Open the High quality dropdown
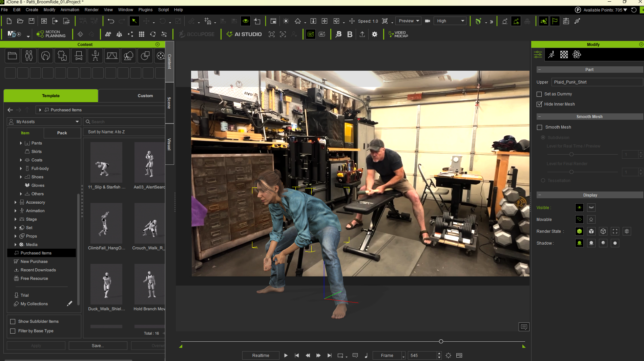Screen dimensions: 644x361 tap(450, 21)
